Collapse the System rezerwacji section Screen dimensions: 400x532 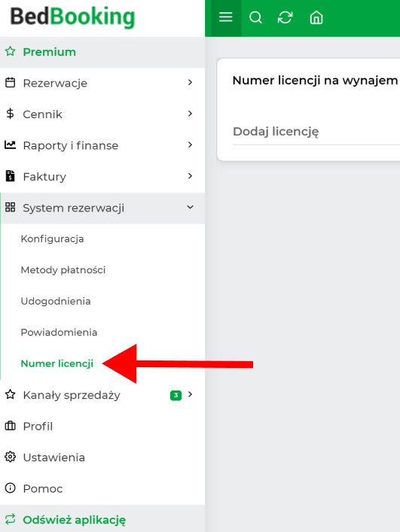[x=190, y=207]
